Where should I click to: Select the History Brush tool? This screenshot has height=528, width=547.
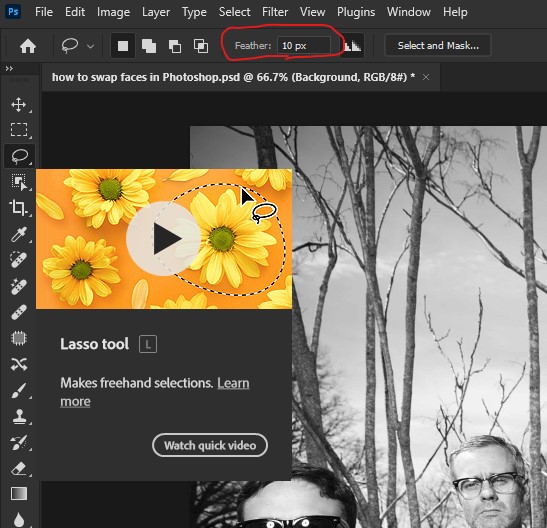coord(18,443)
